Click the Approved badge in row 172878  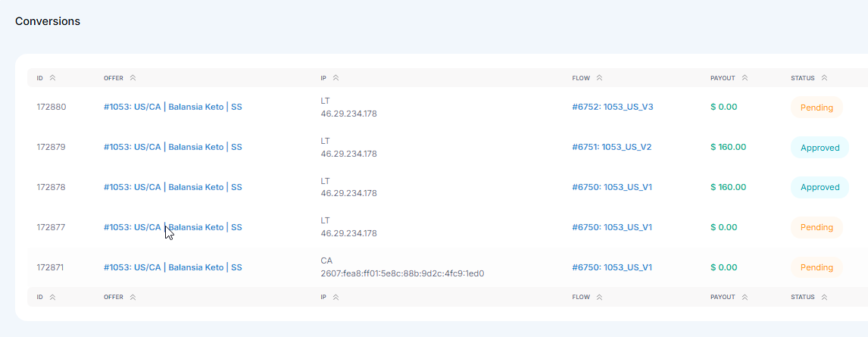pos(820,187)
